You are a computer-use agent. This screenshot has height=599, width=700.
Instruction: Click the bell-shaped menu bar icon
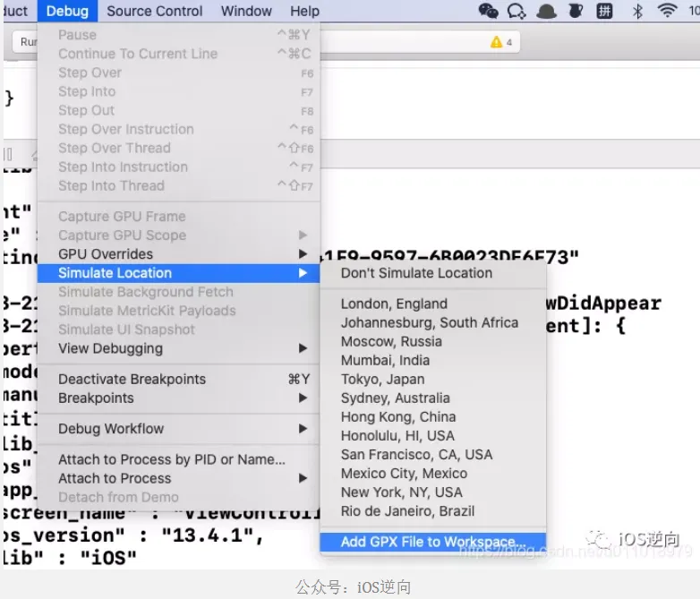coord(546,11)
